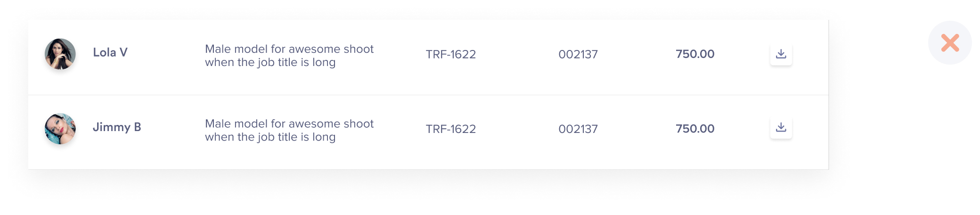Click number 002137 in Lola V's row
980x215 pixels.
[578, 54]
